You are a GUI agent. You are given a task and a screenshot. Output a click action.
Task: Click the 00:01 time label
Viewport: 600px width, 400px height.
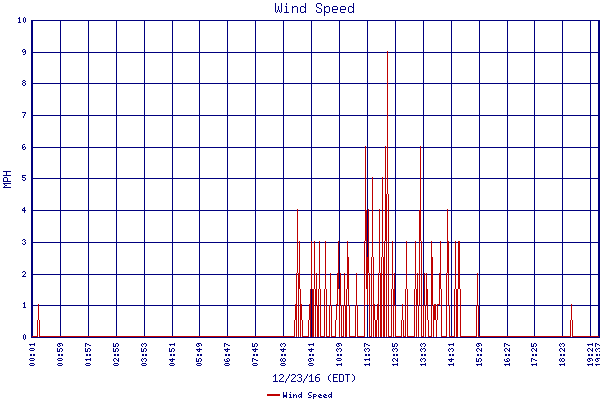[32, 354]
